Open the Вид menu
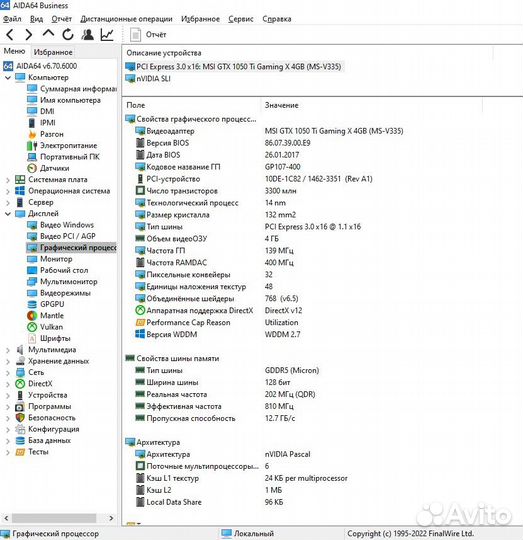Viewport: 523px width, 540px height. coord(36,19)
